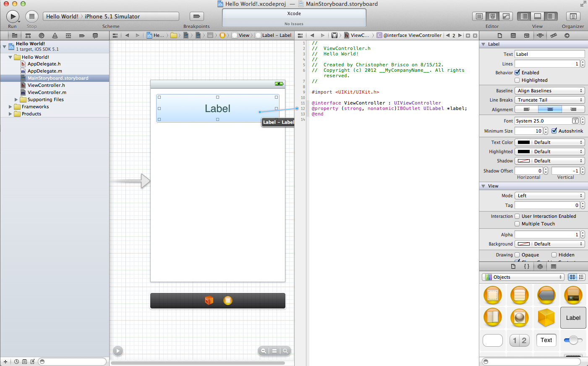Switch object library to list view
The height and width of the screenshot is (366, 588).
tap(581, 277)
